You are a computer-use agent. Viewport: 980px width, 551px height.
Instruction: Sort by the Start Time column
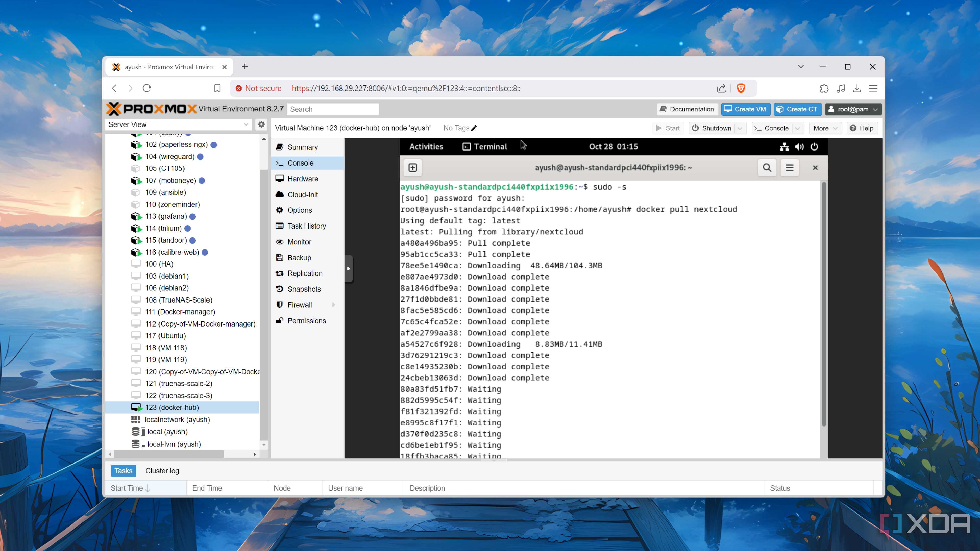[x=146, y=488]
